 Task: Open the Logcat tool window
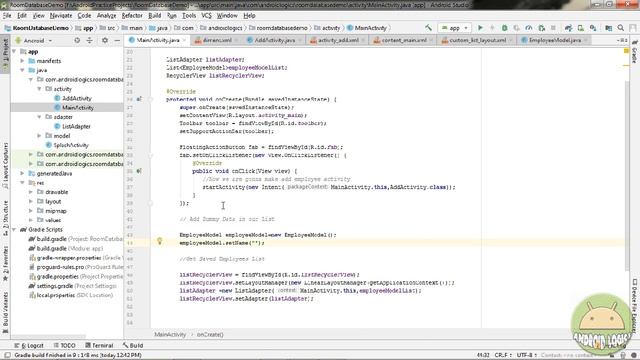tap(29, 345)
